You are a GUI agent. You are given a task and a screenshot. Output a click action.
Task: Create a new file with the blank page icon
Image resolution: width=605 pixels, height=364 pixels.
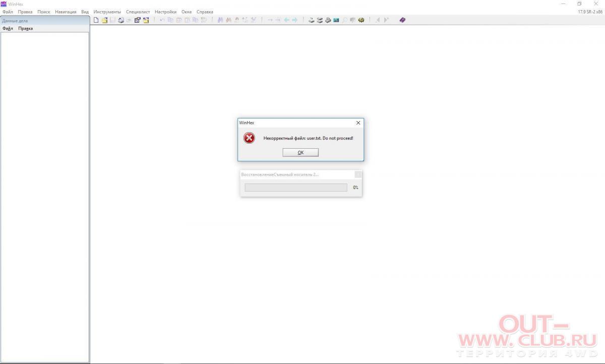pos(96,20)
